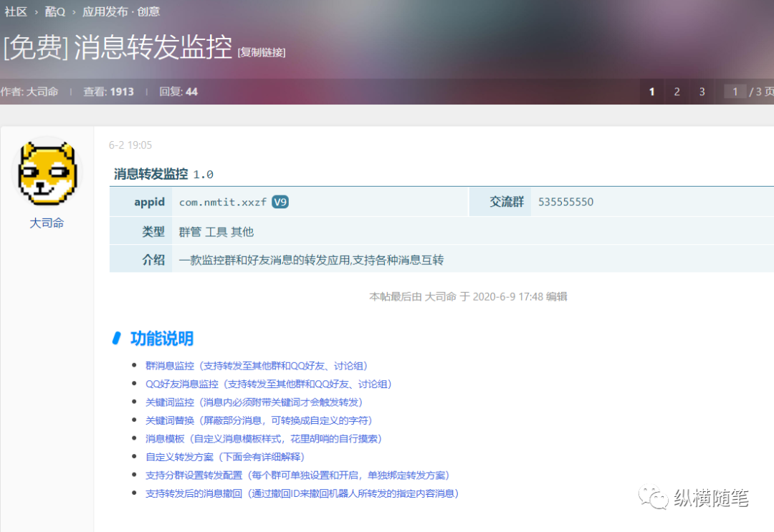Open 社区 breadcrumb link
The image size is (774, 532).
[x=15, y=11]
